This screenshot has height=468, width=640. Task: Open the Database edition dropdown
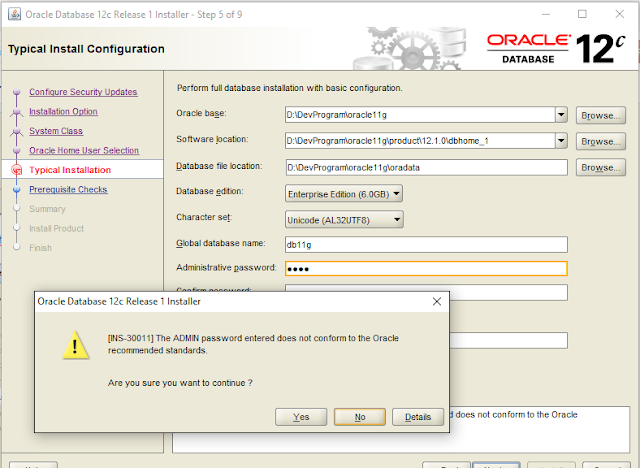pyautogui.click(x=344, y=194)
